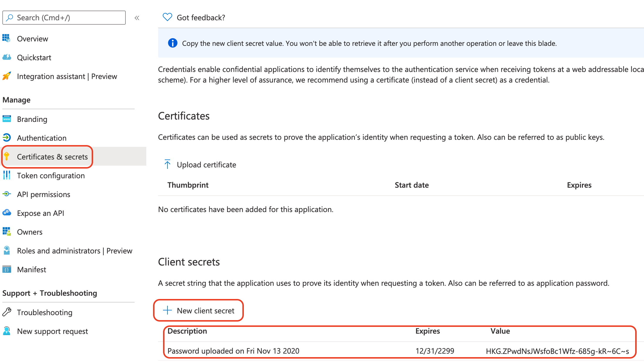Open the Manifest menu item

pyautogui.click(x=31, y=270)
